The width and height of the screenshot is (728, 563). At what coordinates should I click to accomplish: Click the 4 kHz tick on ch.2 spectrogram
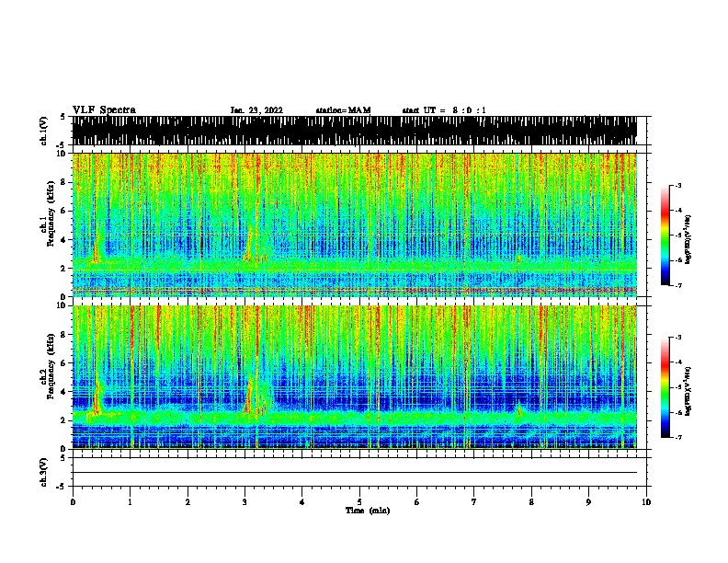(65, 392)
